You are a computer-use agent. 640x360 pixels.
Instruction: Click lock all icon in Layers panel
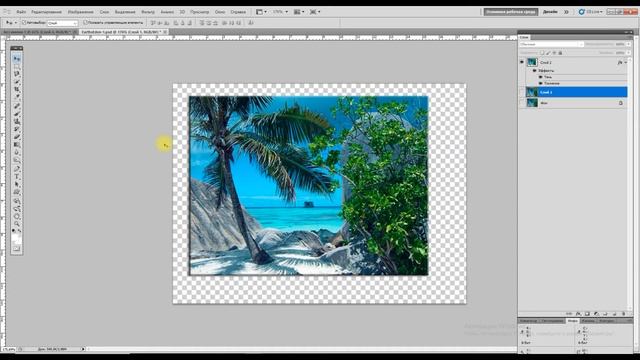click(x=560, y=53)
